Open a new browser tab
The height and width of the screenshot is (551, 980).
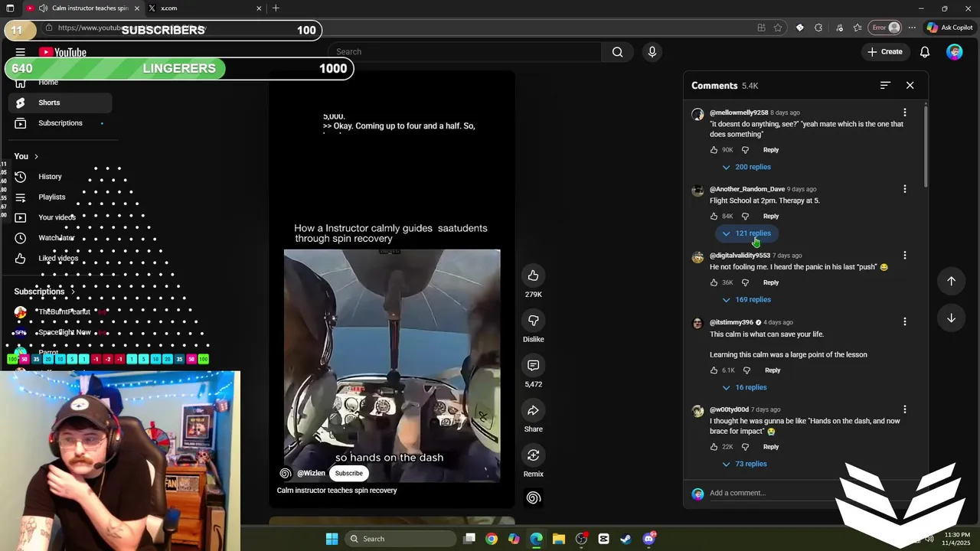[276, 8]
